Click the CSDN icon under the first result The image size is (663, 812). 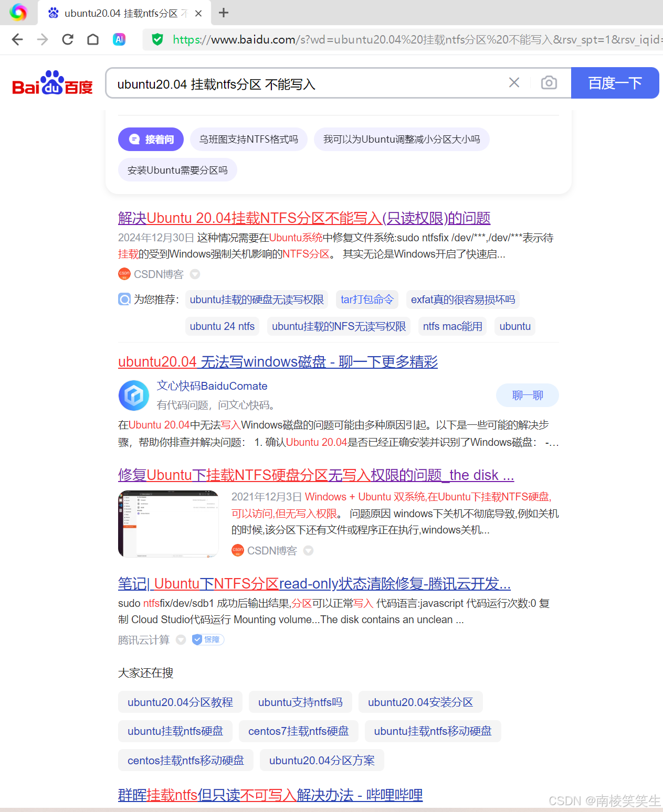tap(124, 274)
